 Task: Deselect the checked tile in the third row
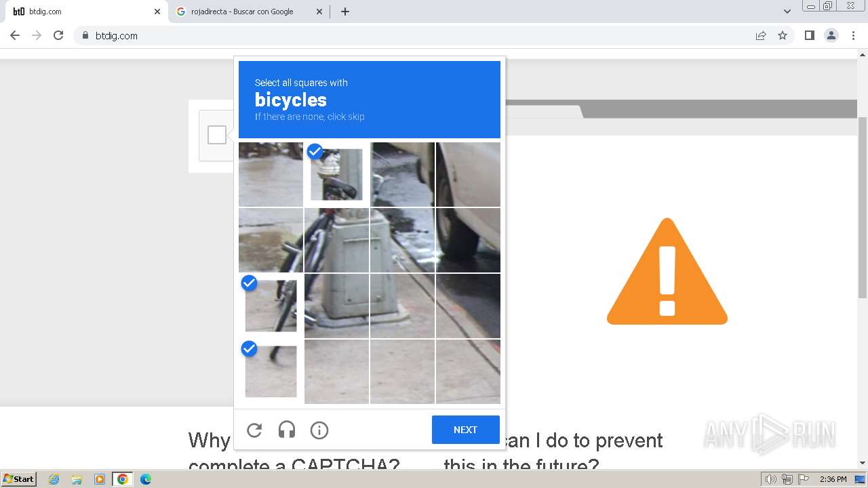point(271,306)
